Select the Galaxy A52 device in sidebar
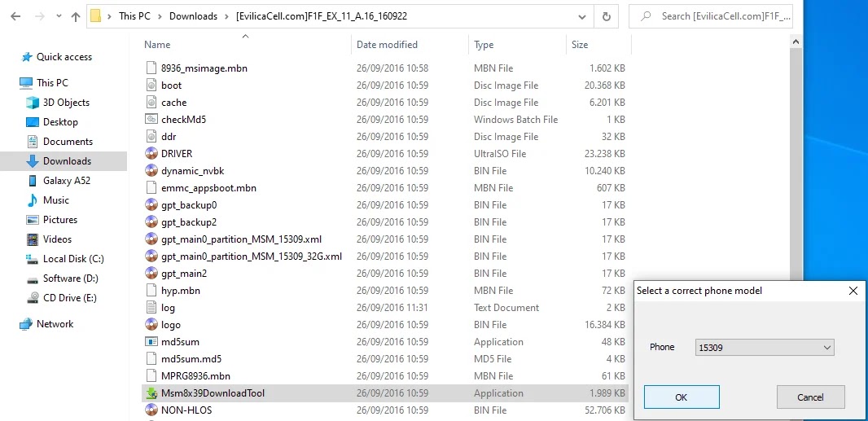 67,181
